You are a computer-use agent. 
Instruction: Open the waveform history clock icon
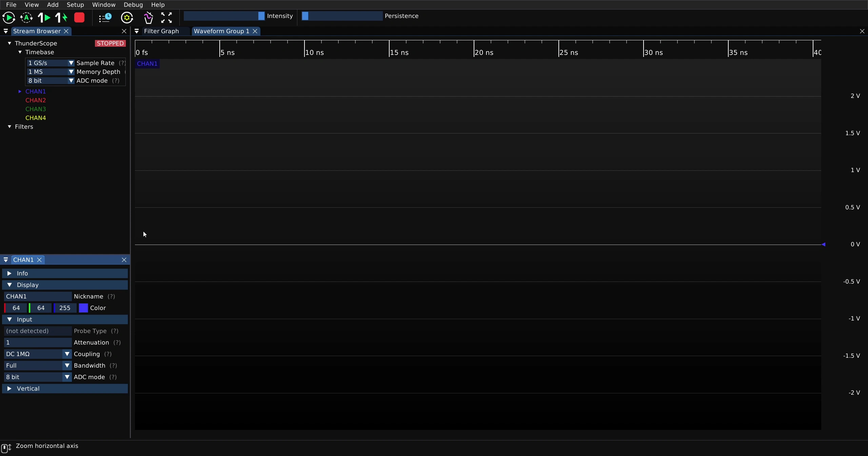click(105, 18)
